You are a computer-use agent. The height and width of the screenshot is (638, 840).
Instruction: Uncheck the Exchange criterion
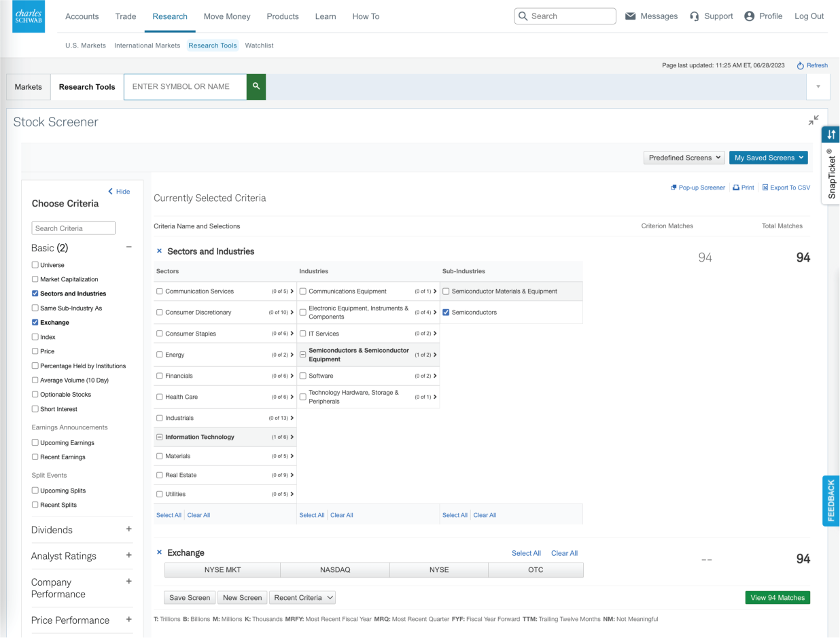click(x=35, y=323)
